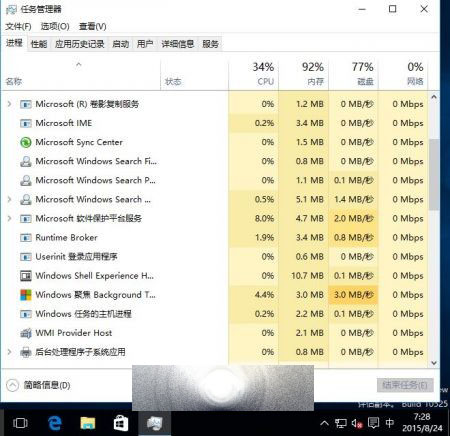
Task: Click the 3.0 MB/秒 disk value cell
Action: pos(353,295)
